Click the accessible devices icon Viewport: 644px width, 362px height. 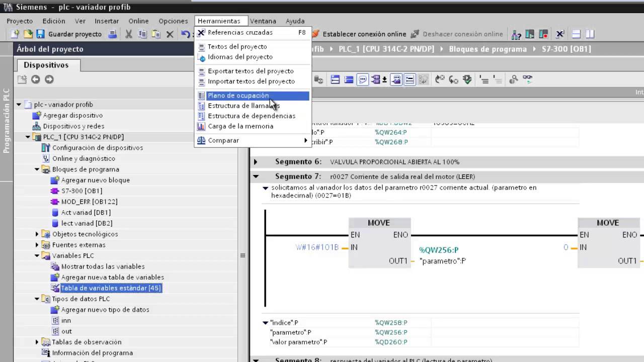(x=516, y=34)
